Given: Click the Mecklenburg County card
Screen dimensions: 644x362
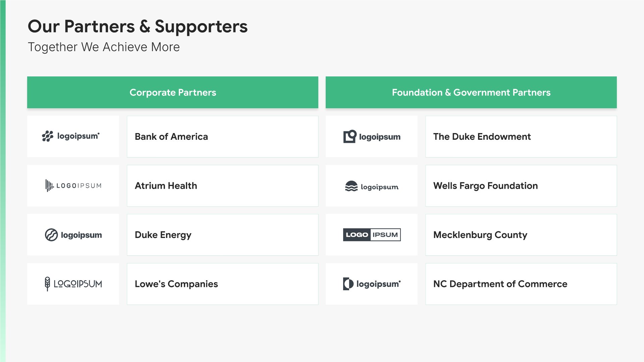Looking at the screenshot, I should (x=521, y=235).
